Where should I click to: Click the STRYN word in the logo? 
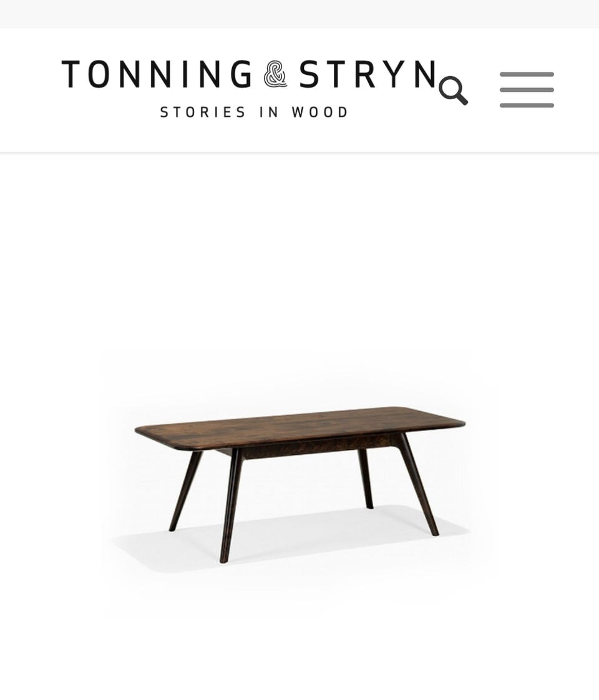click(368, 74)
